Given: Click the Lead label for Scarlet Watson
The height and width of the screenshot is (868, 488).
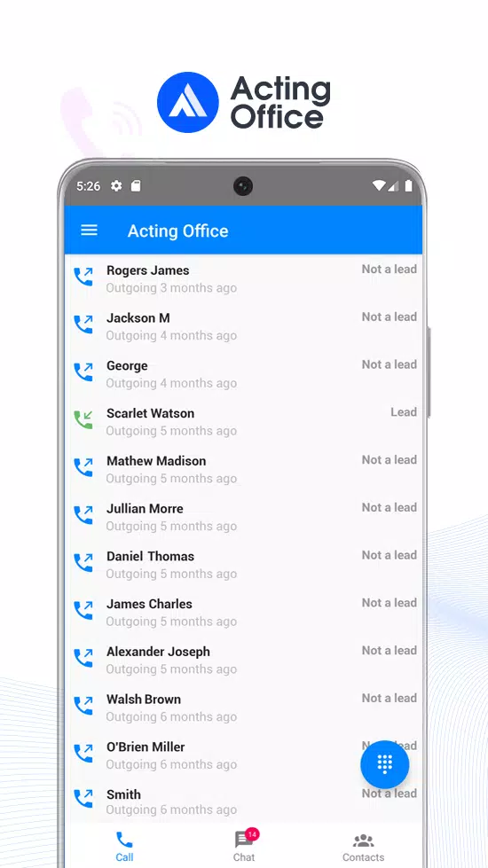Looking at the screenshot, I should (403, 412).
